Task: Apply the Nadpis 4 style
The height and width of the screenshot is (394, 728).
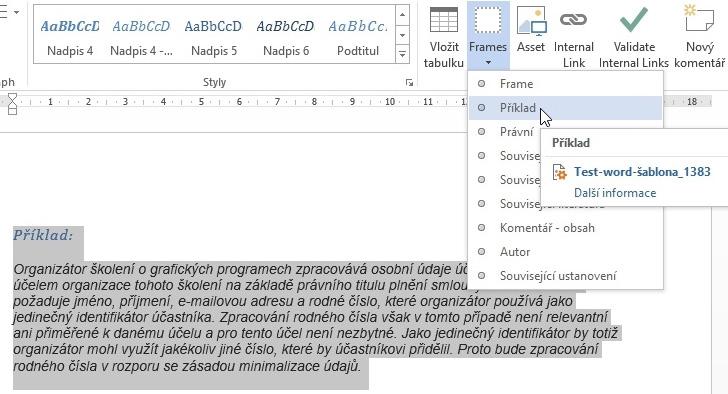Action: click(70, 37)
